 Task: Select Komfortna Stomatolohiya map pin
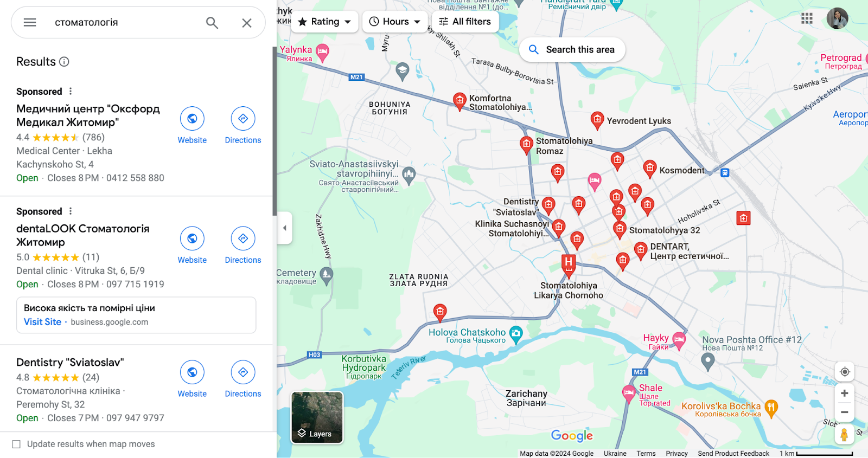[459, 101]
